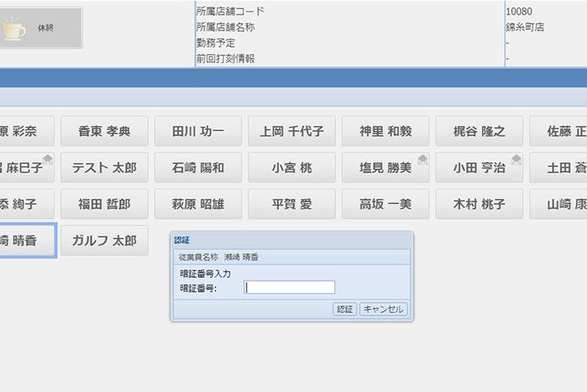
Task: Choose the ガルフ 太郎 employee button
Action: click(105, 241)
